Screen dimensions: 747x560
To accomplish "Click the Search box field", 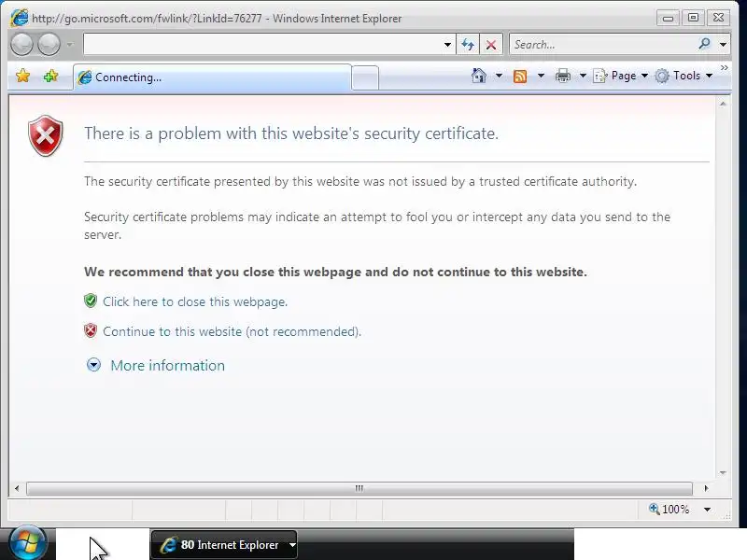I will point(602,44).
